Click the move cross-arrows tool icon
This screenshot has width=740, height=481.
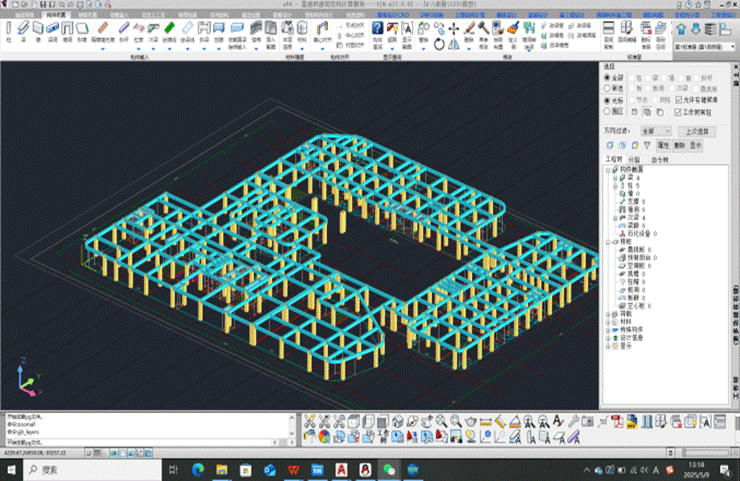click(453, 30)
